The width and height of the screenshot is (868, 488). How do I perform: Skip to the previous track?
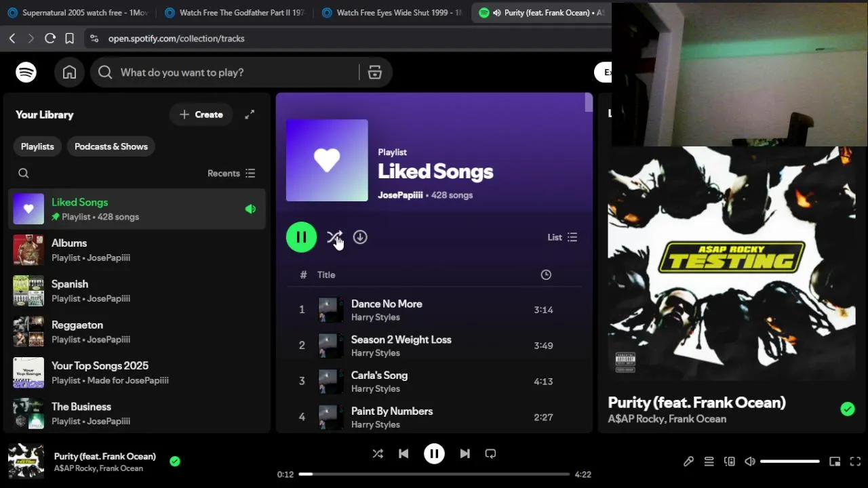click(403, 454)
